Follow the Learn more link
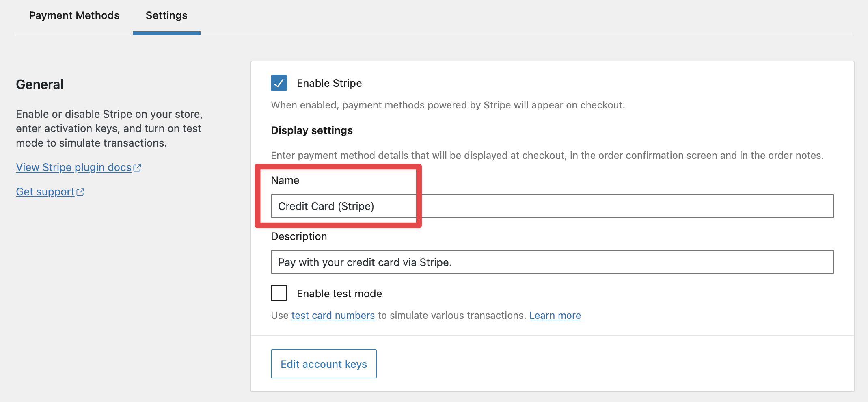Image resolution: width=868 pixels, height=402 pixels. click(555, 316)
